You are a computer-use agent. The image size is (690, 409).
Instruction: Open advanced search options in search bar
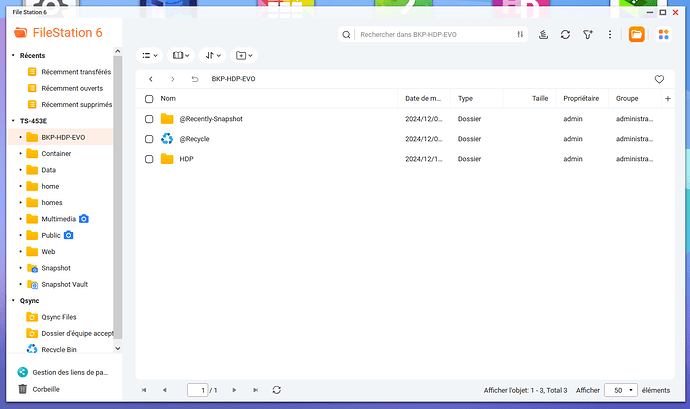pos(521,34)
